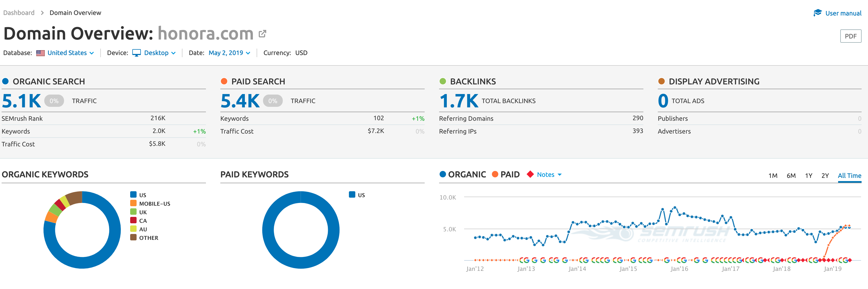
Task: Click the 0 total ads value
Action: (663, 101)
